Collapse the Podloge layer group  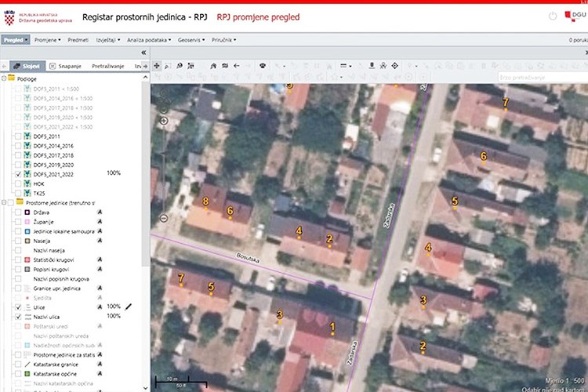[3, 78]
